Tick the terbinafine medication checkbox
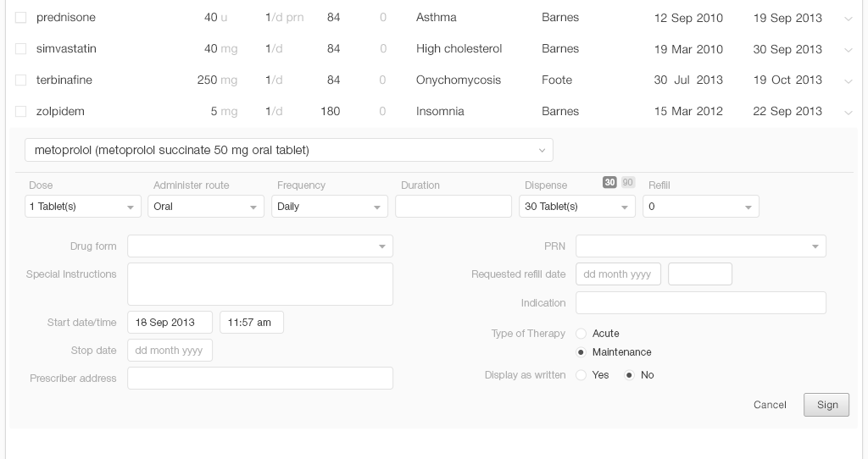 pos(21,80)
